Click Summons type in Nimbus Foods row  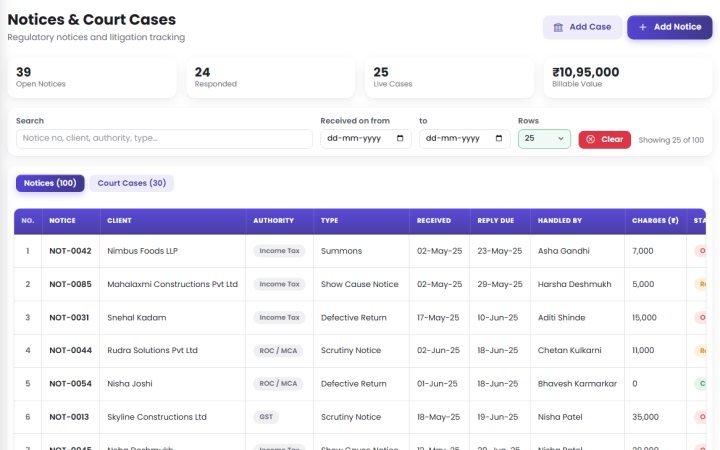point(341,251)
